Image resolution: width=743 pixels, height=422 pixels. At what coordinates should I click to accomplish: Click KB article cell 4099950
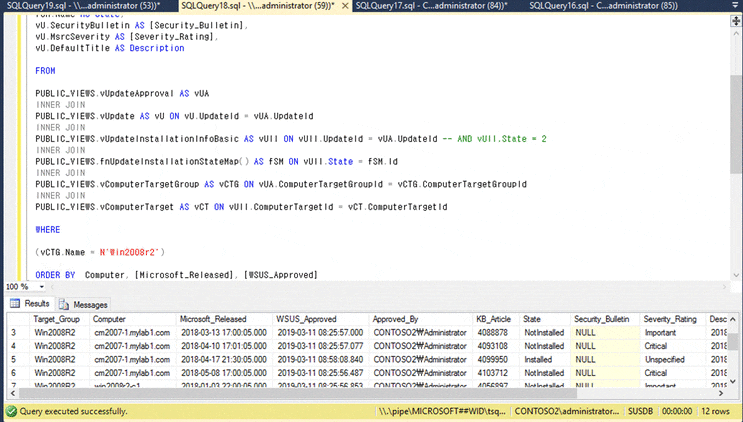[x=497, y=359]
